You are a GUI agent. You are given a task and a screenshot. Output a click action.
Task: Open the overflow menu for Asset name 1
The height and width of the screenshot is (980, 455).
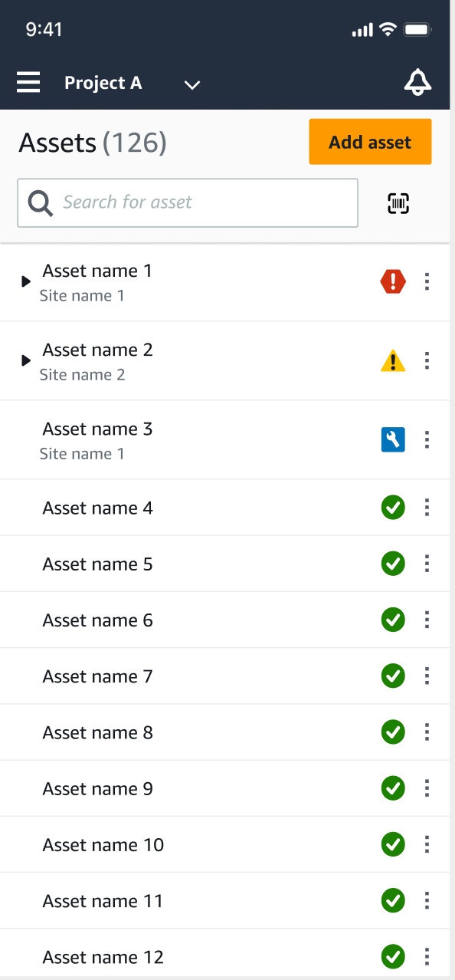pos(427,281)
